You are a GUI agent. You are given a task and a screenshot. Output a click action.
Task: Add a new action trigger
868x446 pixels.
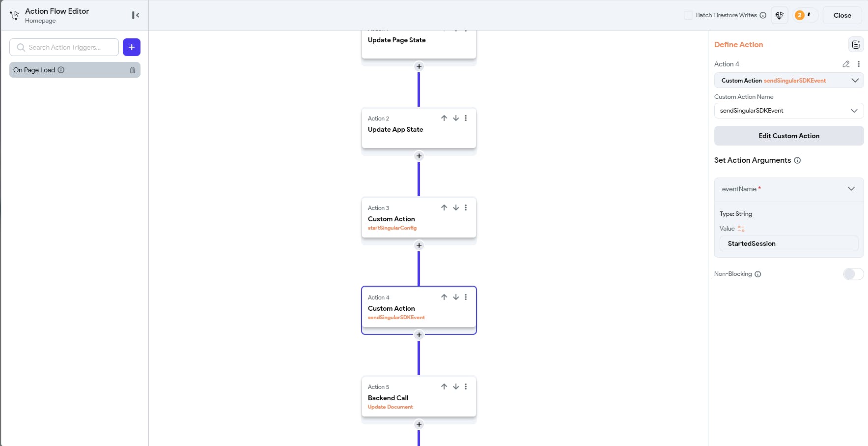132,47
